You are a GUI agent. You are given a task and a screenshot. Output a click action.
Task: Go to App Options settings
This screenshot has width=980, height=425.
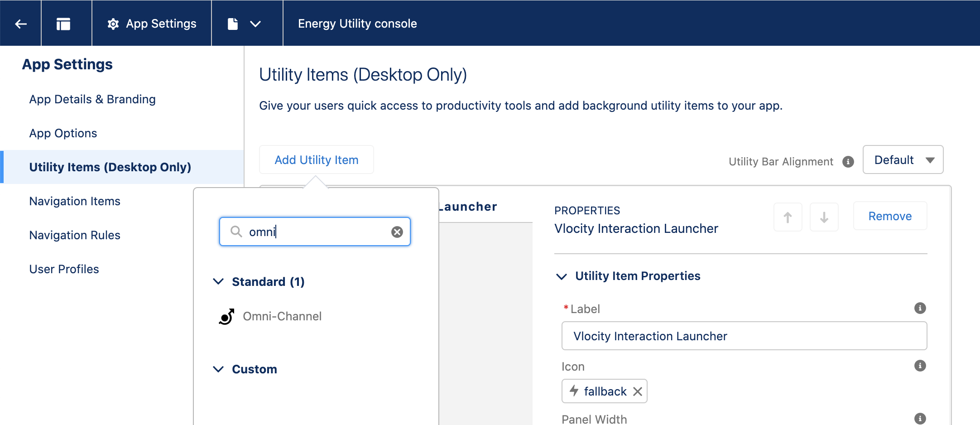(63, 133)
